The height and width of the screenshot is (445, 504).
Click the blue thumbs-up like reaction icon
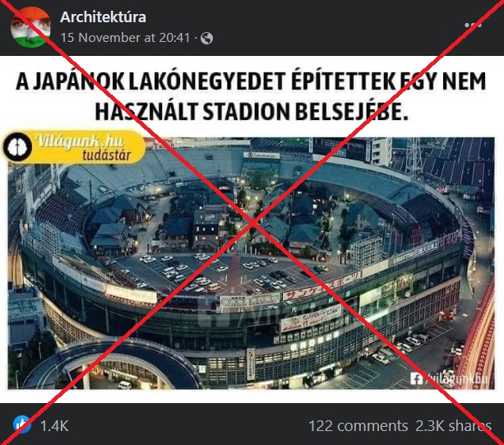(x=22, y=424)
